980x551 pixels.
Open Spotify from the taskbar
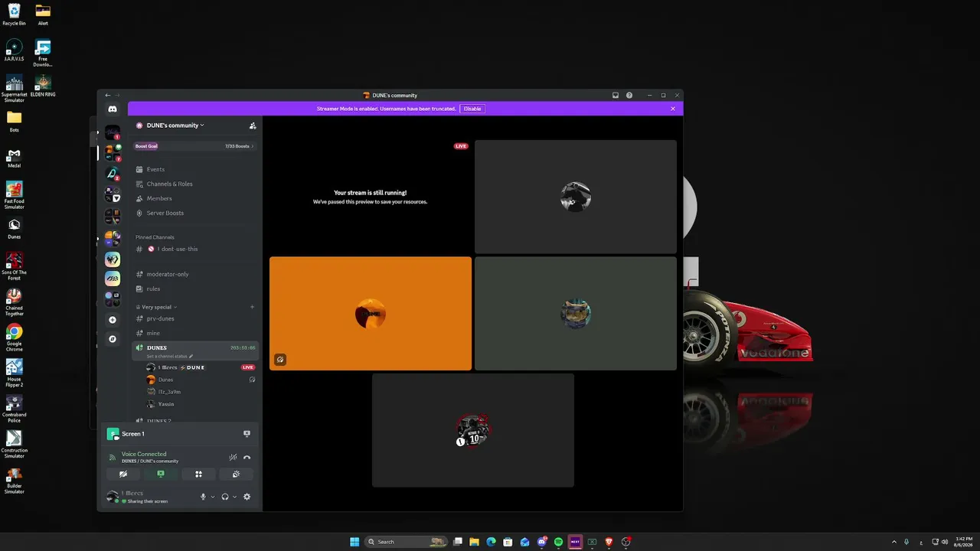[x=558, y=542]
